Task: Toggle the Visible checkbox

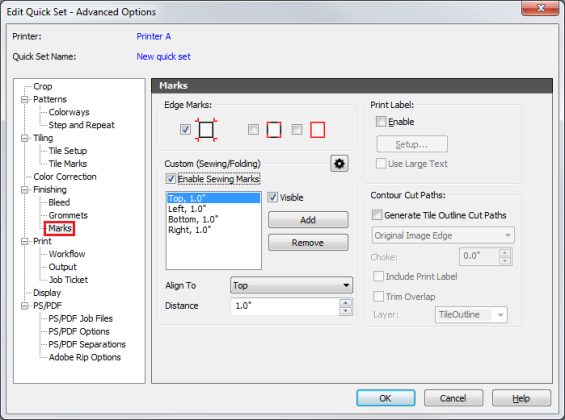Action: coord(273,197)
